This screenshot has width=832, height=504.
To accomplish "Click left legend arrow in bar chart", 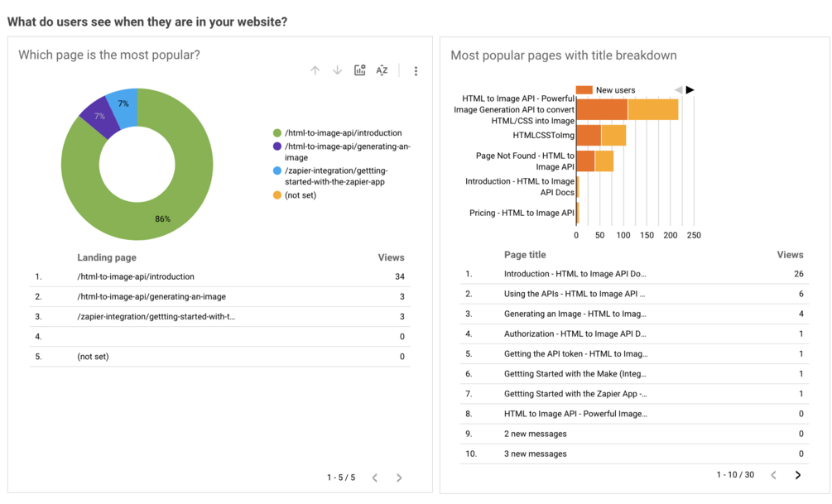I will click(x=679, y=89).
